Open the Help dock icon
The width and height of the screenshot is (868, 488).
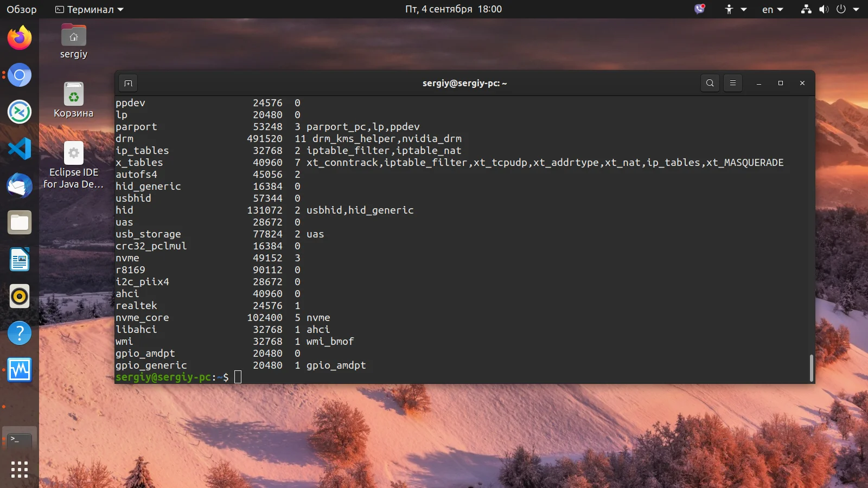[20, 333]
